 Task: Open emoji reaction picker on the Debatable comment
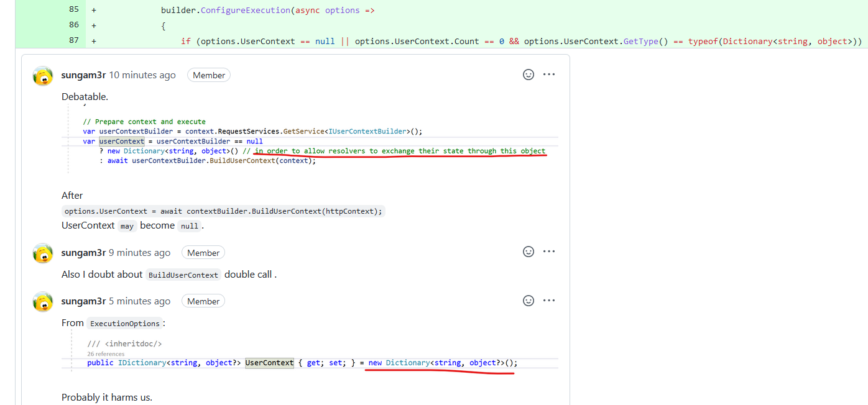(x=528, y=75)
